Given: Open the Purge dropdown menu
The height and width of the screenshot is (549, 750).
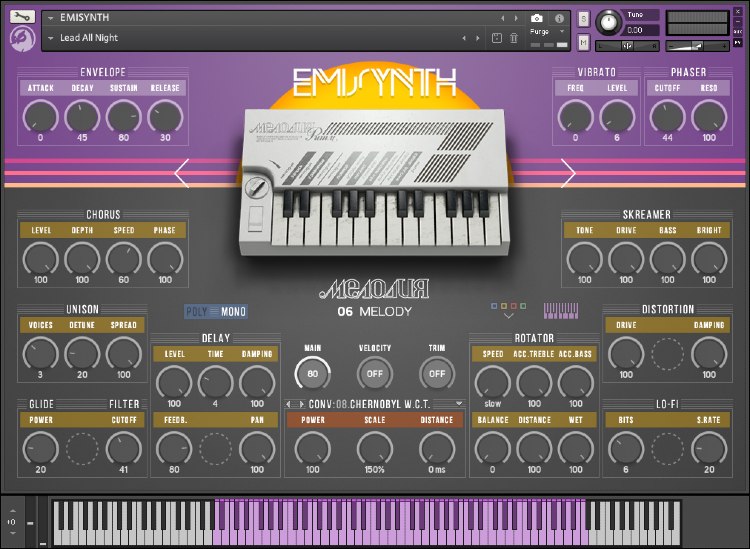Looking at the screenshot, I should coord(548,32).
